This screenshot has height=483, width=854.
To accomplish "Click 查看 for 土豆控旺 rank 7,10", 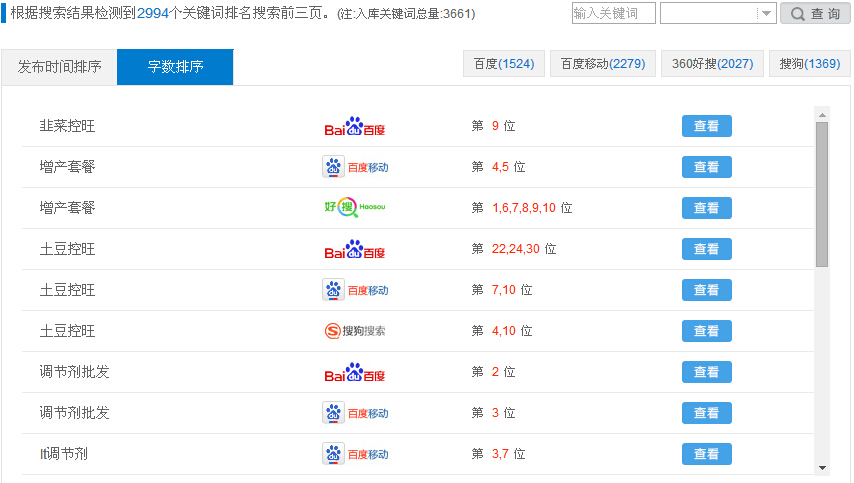I will pos(706,290).
